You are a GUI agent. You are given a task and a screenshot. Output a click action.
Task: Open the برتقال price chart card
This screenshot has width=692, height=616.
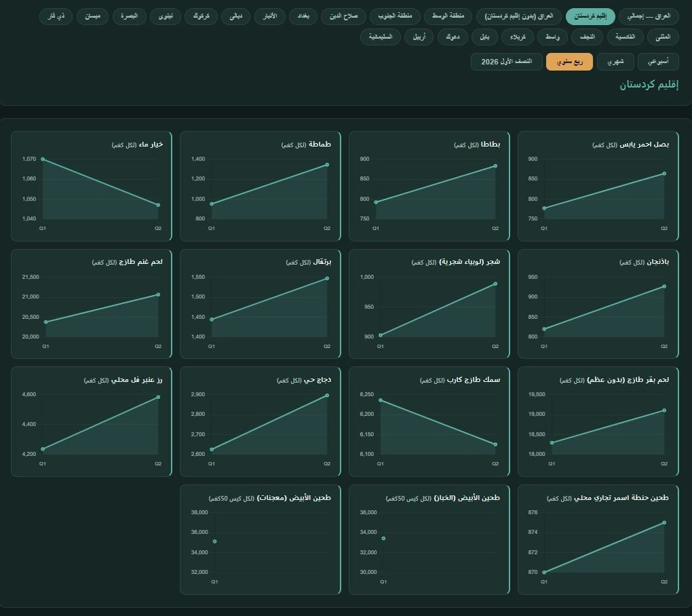261,304
